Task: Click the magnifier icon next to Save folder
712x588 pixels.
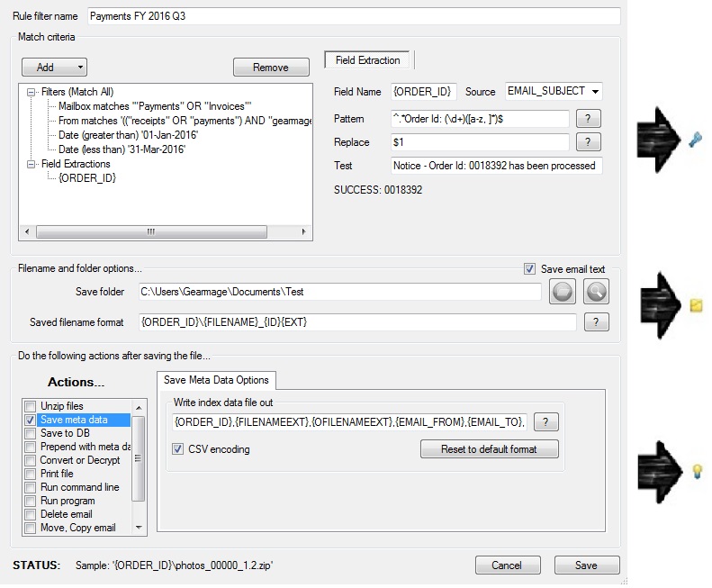Action: pos(596,292)
